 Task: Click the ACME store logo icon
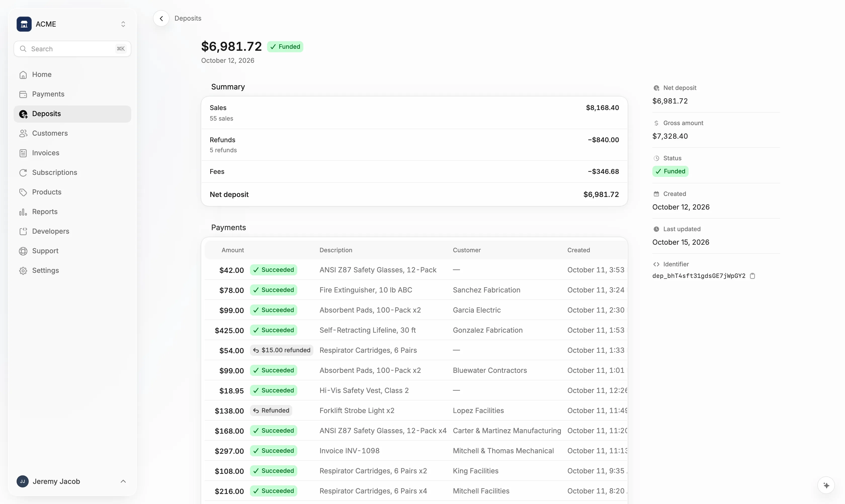24,24
